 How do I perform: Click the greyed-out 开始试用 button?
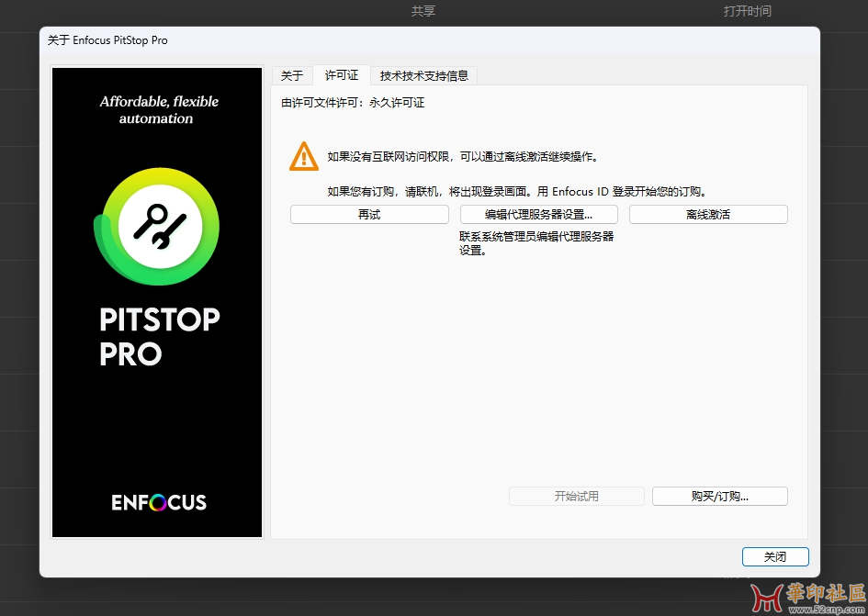(x=576, y=496)
